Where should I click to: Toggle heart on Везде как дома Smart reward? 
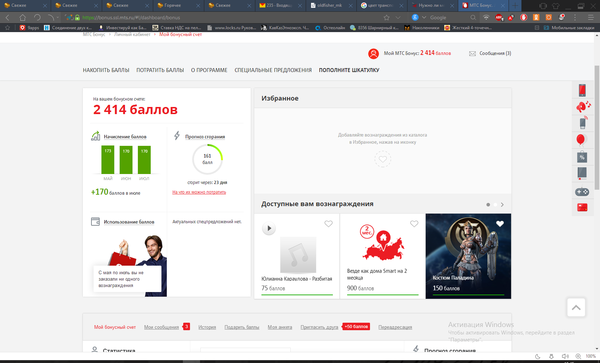pos(414,224)
